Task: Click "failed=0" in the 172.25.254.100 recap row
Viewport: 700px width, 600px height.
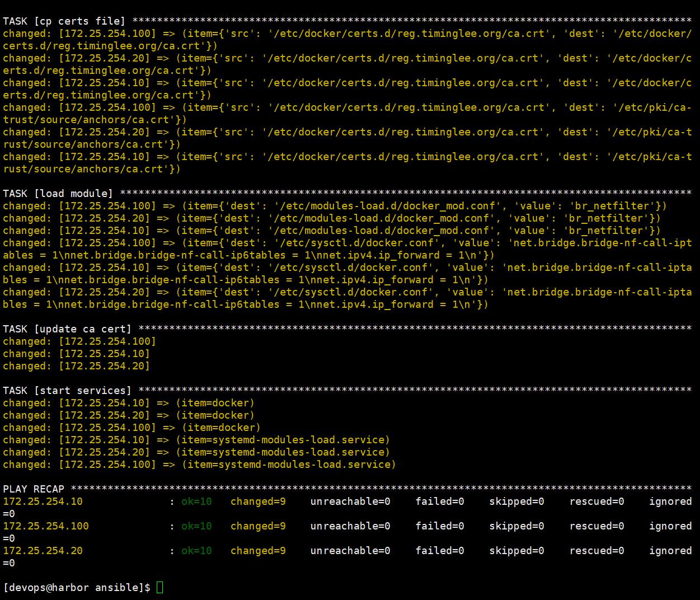Action: click(440, 526)
